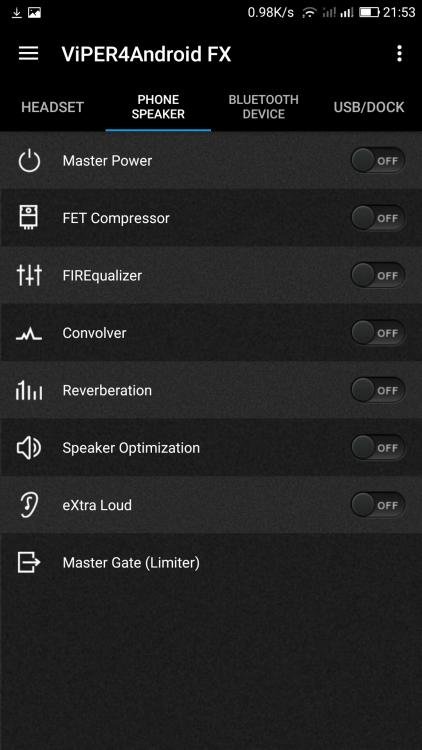Turn on the Reverberation toggle

pyautogui.click(x=378, y=390)
